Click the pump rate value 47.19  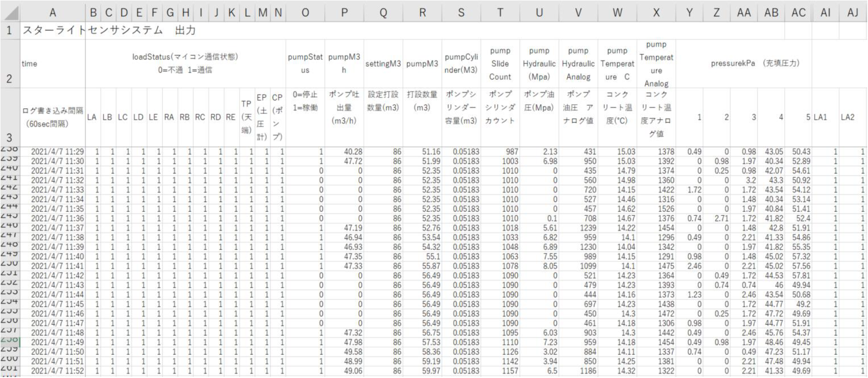click(344, 228)
